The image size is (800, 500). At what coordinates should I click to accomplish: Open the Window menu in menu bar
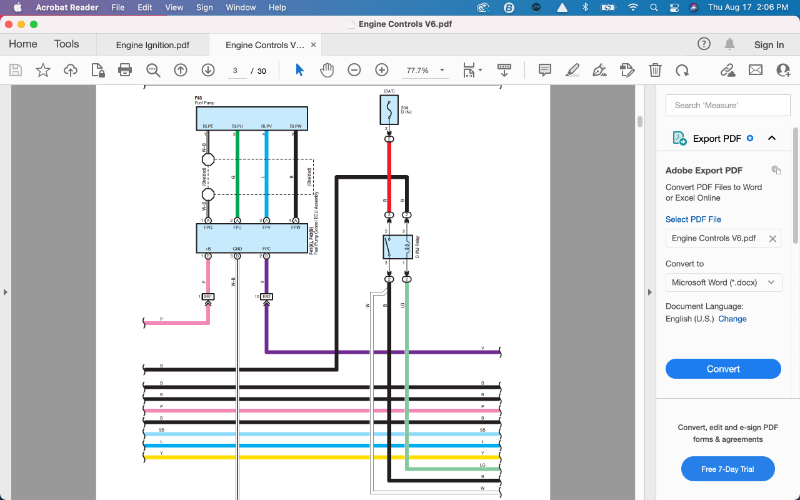pyautogui.click(x=240, y=7)
